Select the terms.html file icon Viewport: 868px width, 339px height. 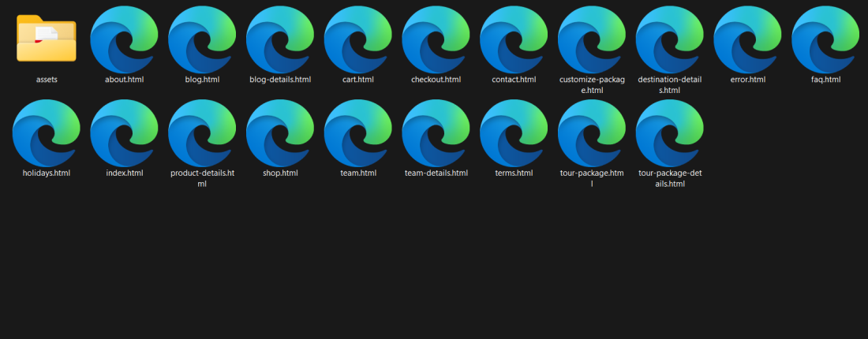pos(514,133)
